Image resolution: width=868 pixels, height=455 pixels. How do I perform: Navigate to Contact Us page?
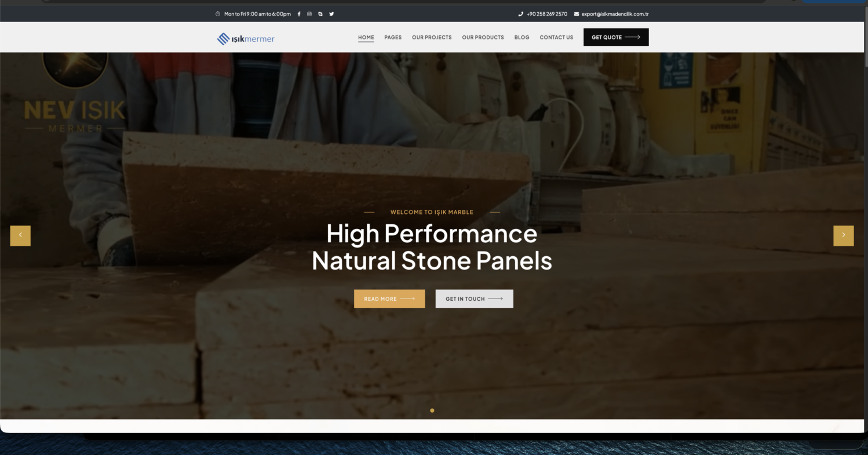tap(556, 37)
